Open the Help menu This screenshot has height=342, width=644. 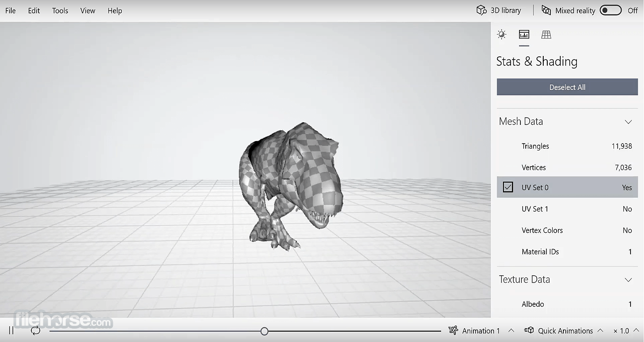pos(115,11)
